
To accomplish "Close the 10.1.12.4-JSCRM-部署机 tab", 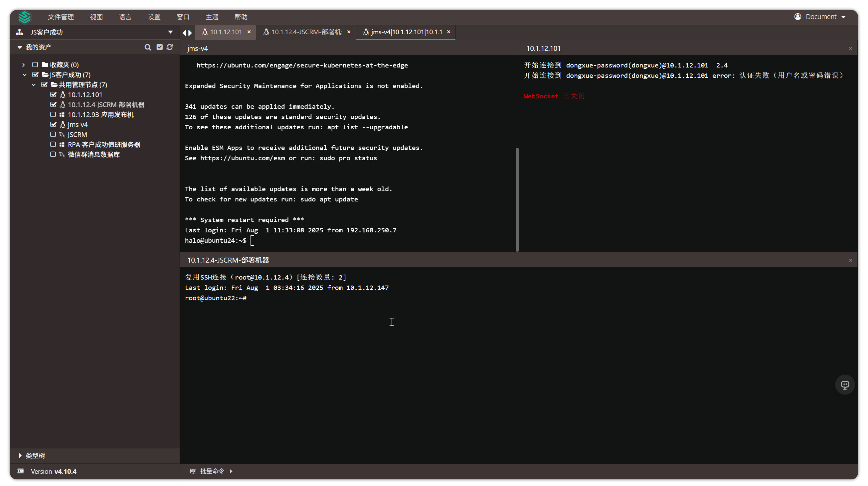I will point(349,32).
